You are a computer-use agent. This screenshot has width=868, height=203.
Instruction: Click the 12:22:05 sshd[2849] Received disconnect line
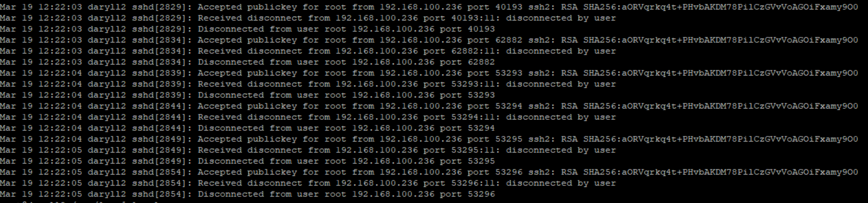click(308, 150)
